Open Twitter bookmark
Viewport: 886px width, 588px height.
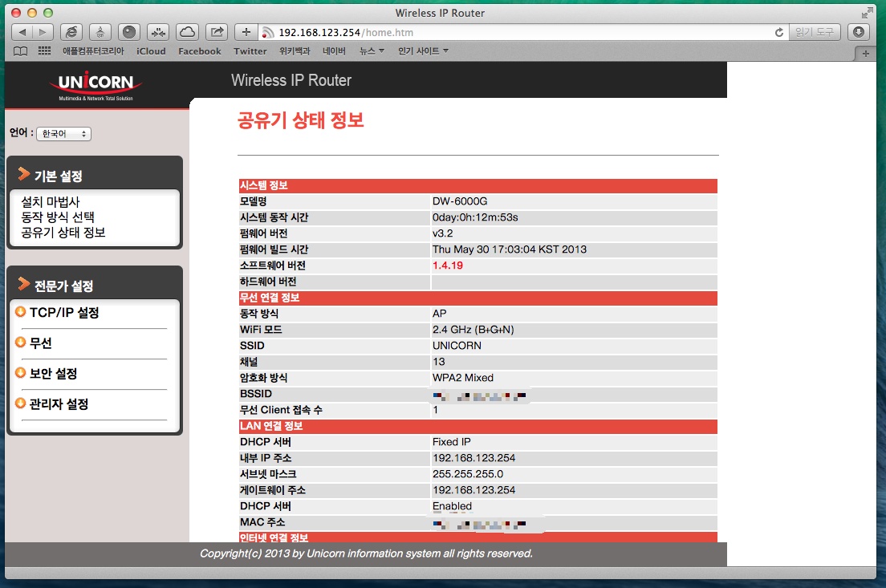(250, 51)
